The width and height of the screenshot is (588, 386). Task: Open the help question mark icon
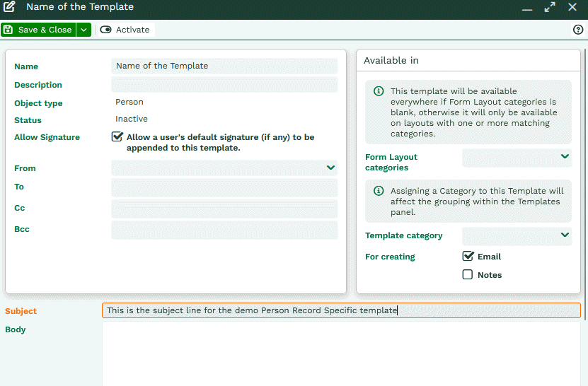pyautogui.click(x=578, y=30)
